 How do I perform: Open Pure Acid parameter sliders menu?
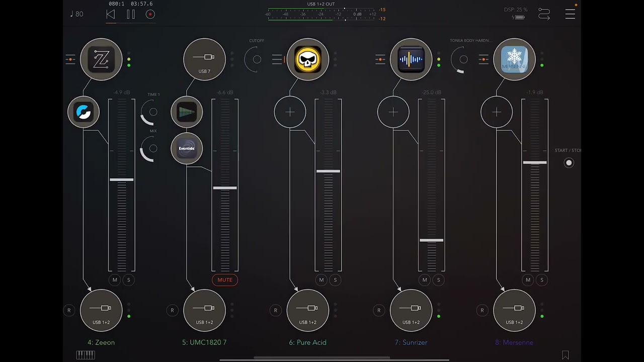tap(277, 59)
